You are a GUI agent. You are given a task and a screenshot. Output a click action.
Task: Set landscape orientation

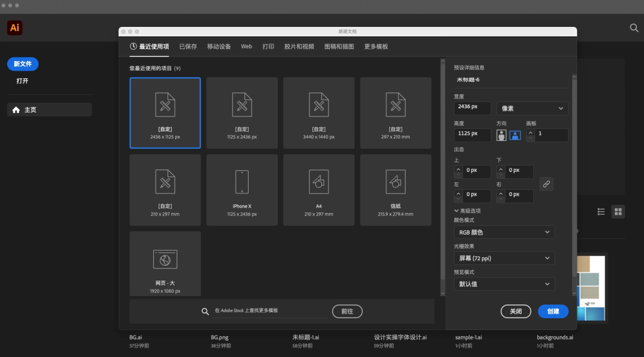(x=515, y=135)
